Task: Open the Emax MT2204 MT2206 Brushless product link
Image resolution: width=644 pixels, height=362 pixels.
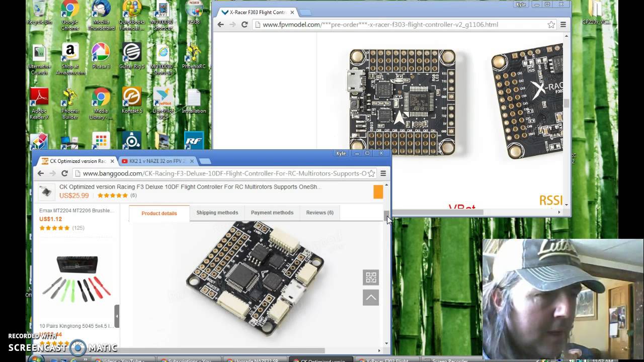Action: click(x=76, y=211)
